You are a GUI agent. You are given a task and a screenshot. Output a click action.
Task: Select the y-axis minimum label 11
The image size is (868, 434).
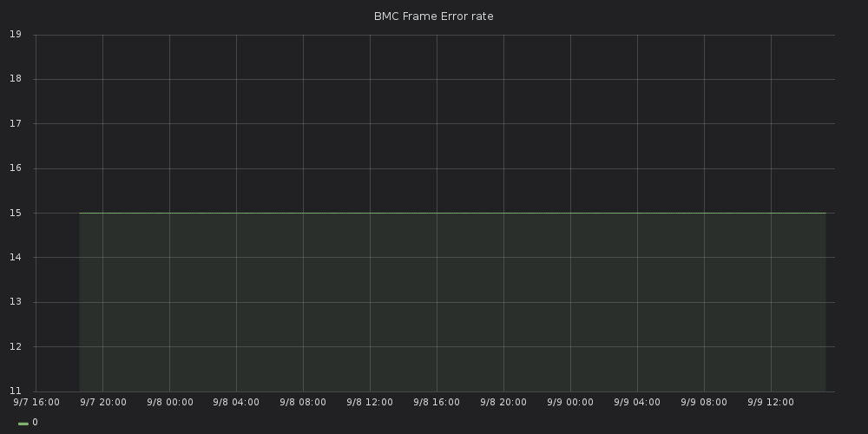coord(15,391)
